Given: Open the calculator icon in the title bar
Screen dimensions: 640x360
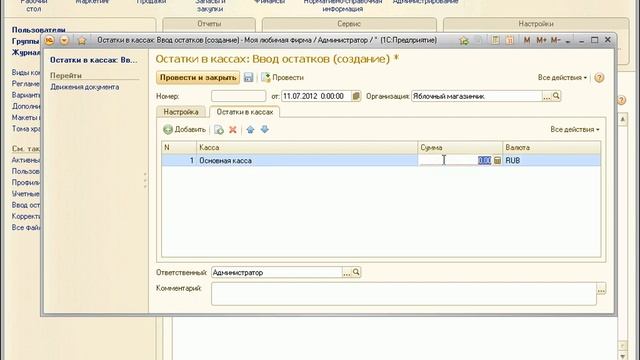Looking at the screenshot, I should pyautogui.click(x=495, y=40).
